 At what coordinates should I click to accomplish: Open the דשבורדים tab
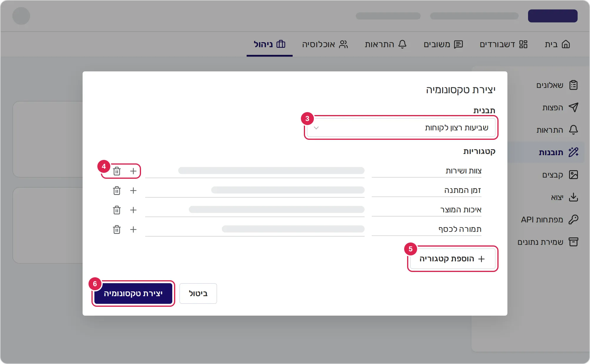pos(504,44)
